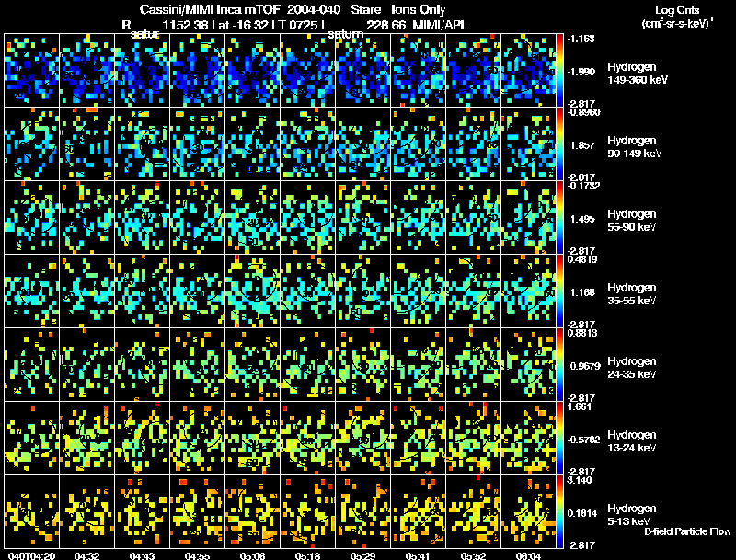Click the colorbar value '1.661'
This screenshot has height=560, width=736.
(580, 406)
